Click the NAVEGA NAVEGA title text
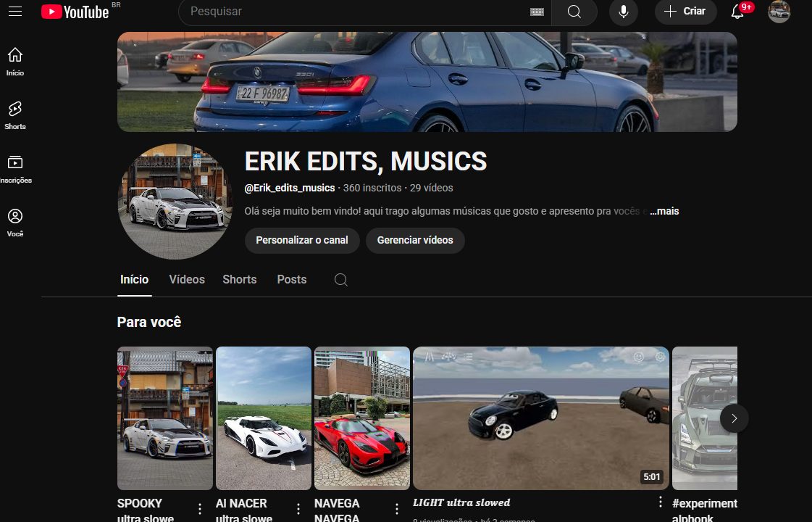812x522 pixels. (x=337, y=510)
